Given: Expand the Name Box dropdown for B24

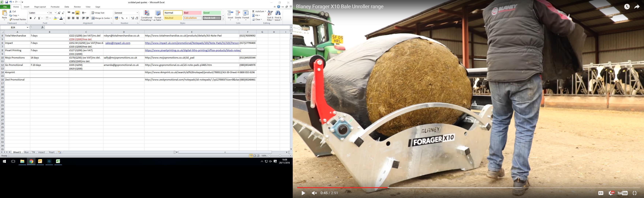Looking at the screenshot, I should point(27,27).
